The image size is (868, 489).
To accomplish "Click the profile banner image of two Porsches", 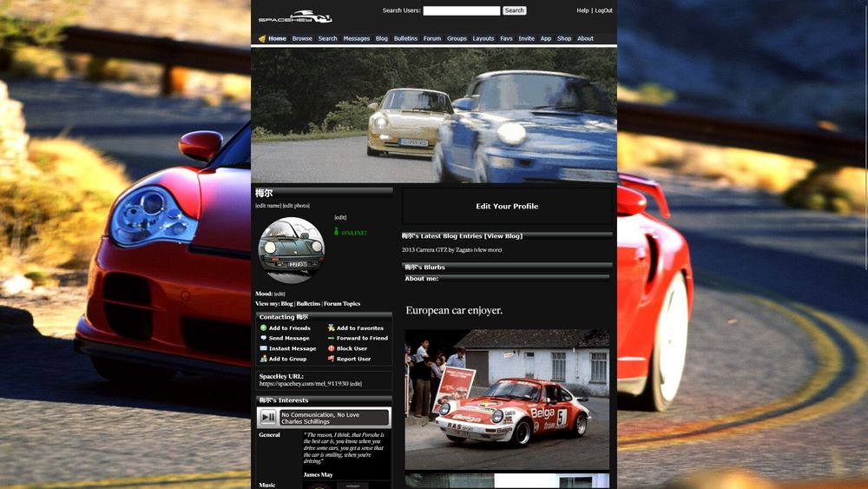I will coord(434,116).
